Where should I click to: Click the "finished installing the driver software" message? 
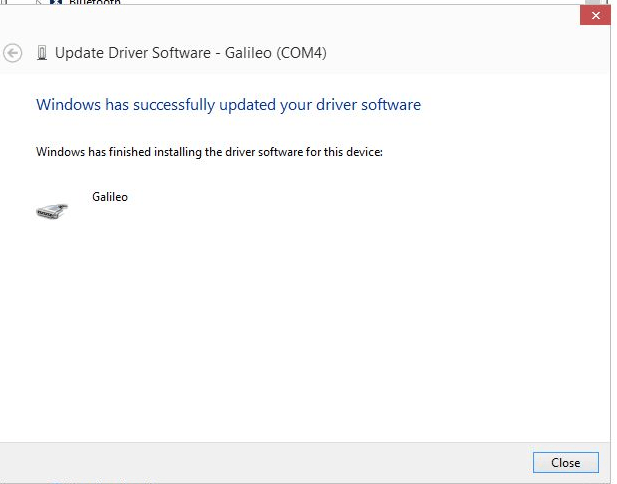[209, 152]
